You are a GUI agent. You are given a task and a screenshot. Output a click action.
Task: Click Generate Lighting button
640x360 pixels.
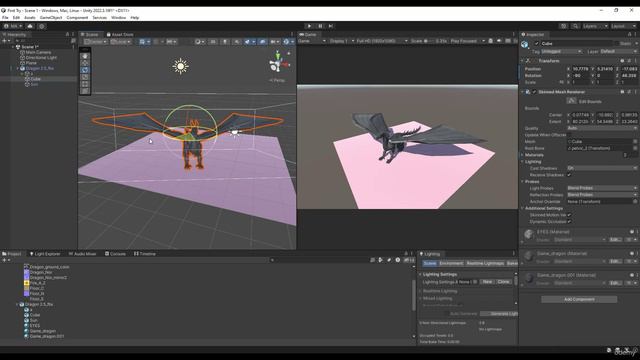[500, 313]
